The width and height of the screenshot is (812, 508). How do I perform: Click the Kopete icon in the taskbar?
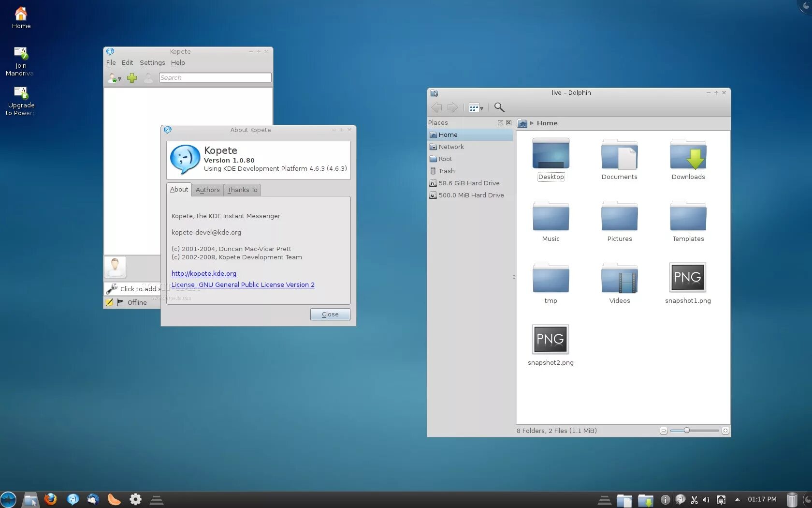tap(72, 499)
